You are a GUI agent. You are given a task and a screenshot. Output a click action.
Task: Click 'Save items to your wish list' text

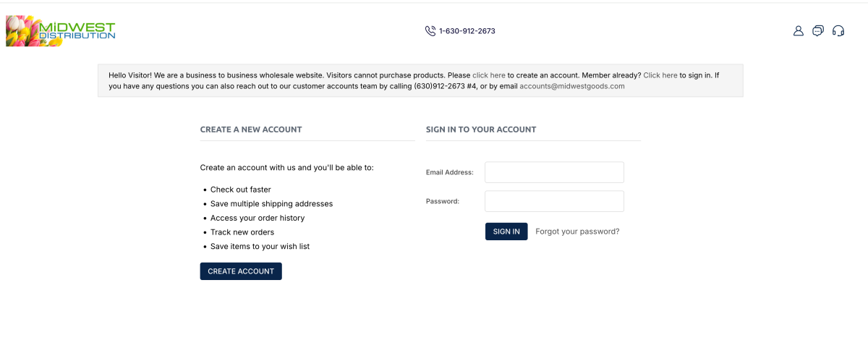click(260, 247)
